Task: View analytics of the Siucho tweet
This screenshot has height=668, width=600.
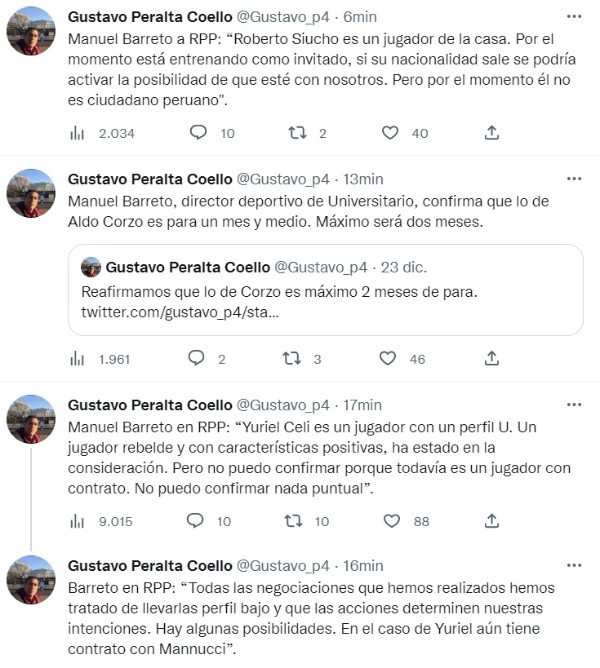Action: [78, 133]
